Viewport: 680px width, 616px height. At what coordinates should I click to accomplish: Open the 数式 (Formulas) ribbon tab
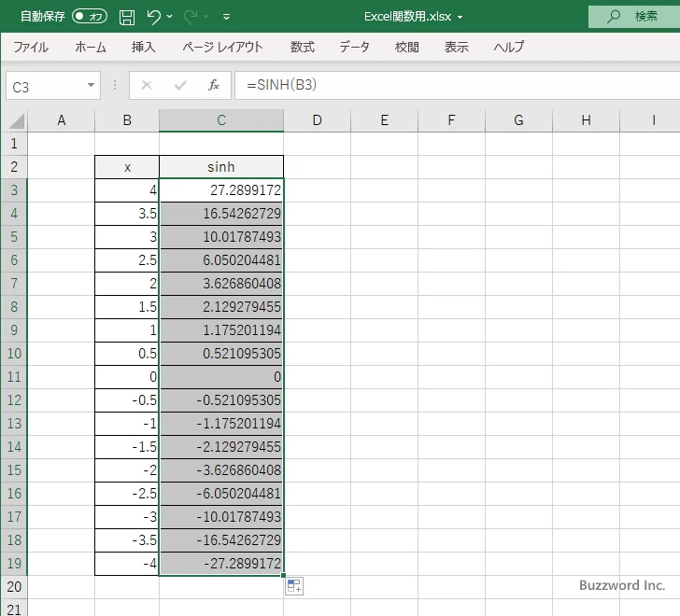[303, 47]
